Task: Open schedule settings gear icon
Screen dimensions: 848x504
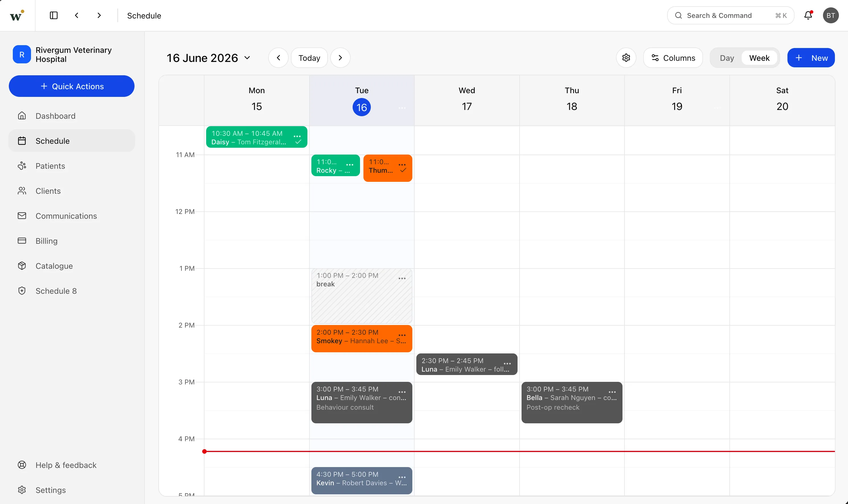Action: [x=626, y=58]
